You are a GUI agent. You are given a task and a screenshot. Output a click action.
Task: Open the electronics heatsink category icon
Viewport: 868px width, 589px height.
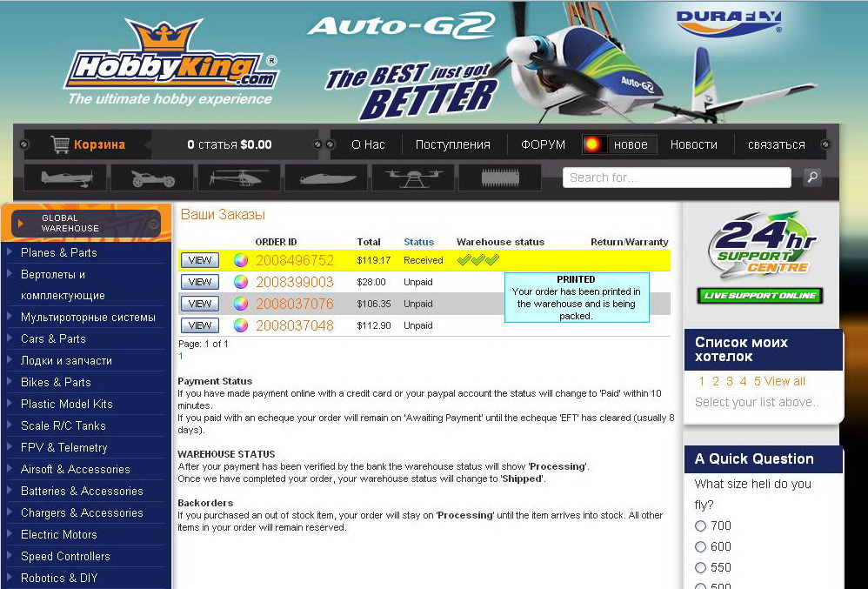(500, 177)
